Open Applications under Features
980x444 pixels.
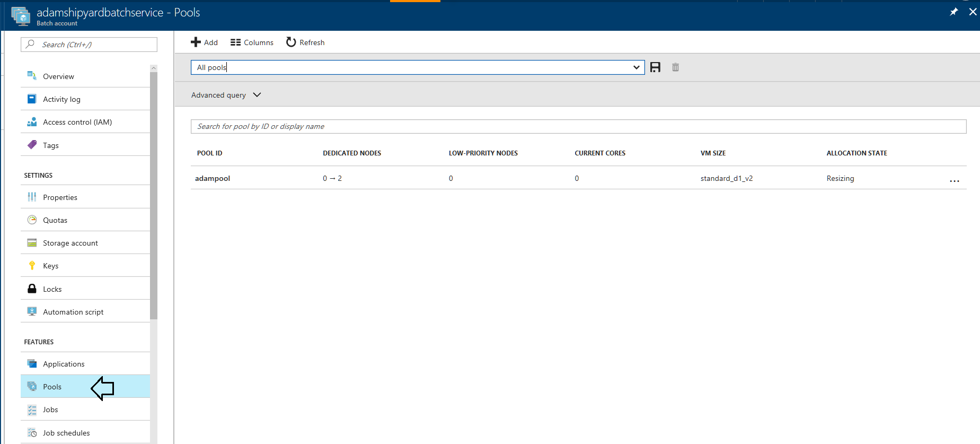85,364
